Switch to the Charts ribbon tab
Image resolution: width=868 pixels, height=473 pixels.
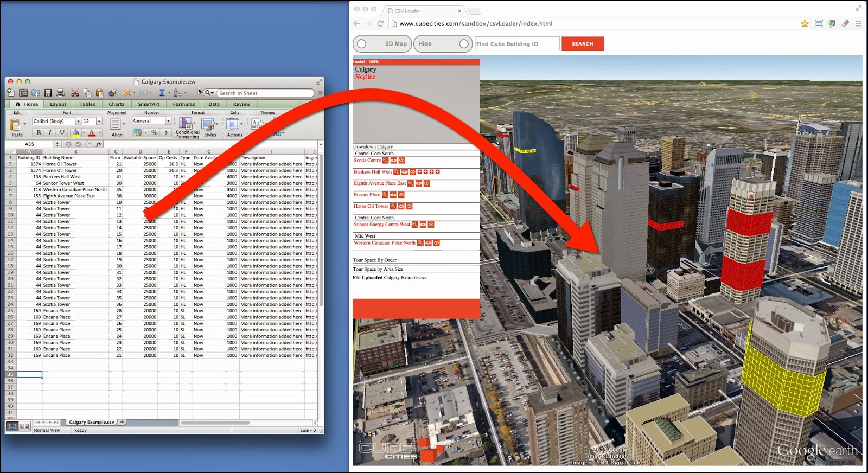pyautogui.click(x=116, y=104)
